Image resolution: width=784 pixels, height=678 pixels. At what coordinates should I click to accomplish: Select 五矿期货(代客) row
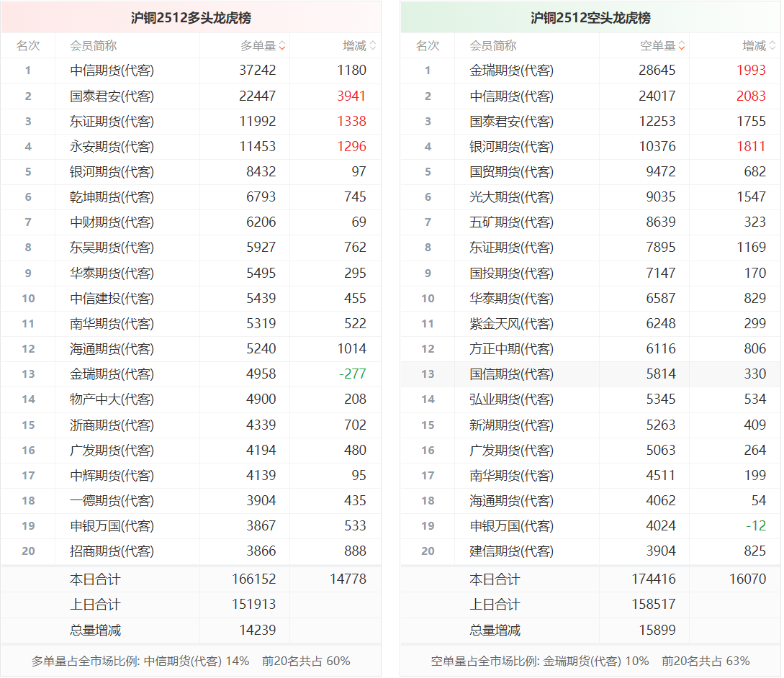(590, 222)
